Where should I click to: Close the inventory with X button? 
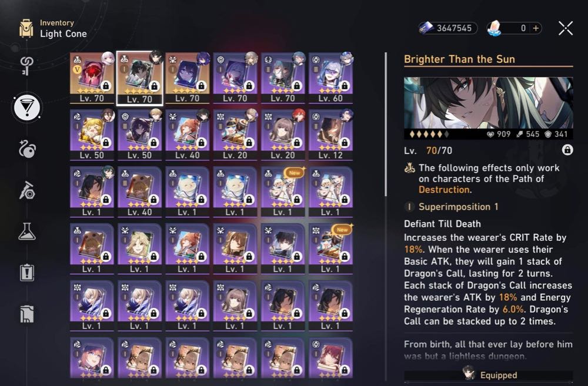566,28
